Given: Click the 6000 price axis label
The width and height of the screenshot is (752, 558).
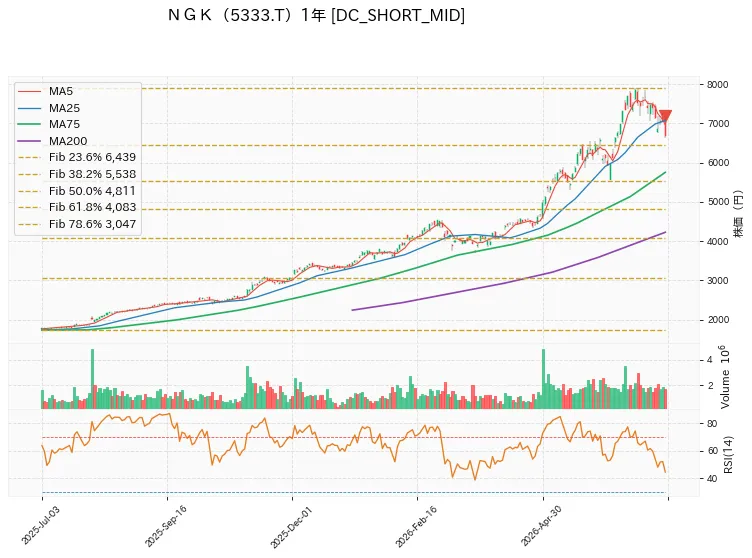Looking at the screenshot, I should coord(717,163).
